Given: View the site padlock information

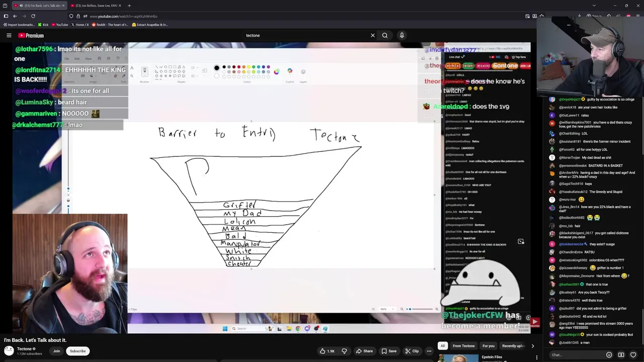Looking at the screenshot, I should click(x=78, y=16).
